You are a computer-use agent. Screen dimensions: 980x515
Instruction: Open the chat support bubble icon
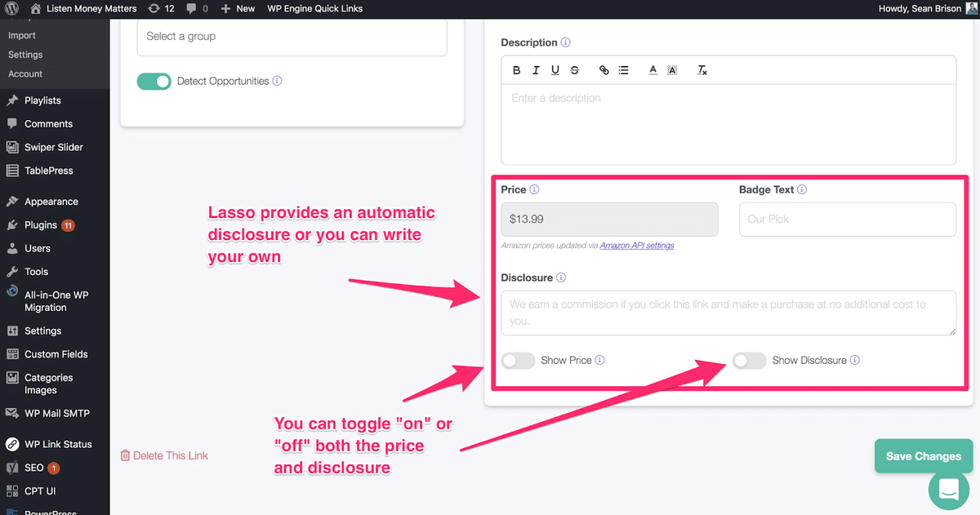[949, 490]
